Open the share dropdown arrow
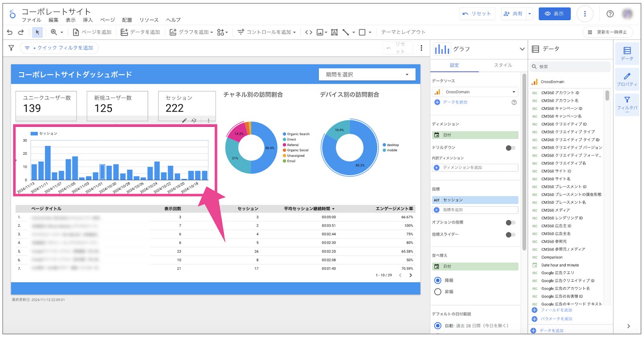Image resolution: width=644 pixels, height=337 pixels. pos(530,14)
